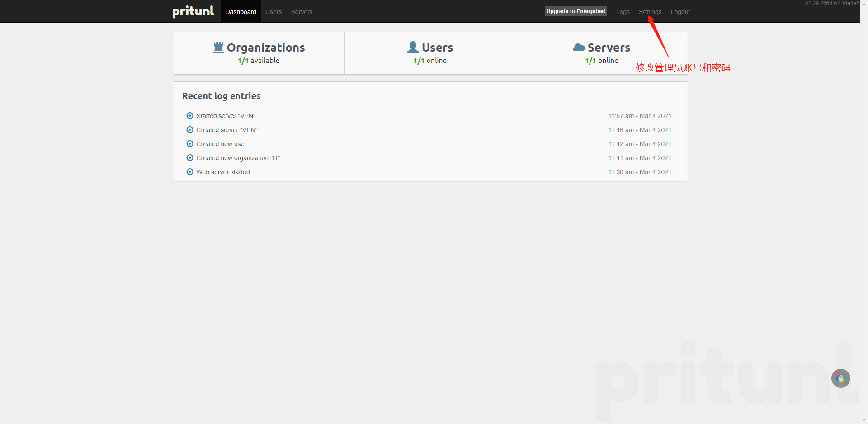Click the floating colorful assistant button
The image size is (868, 424).
coord(840,378)
